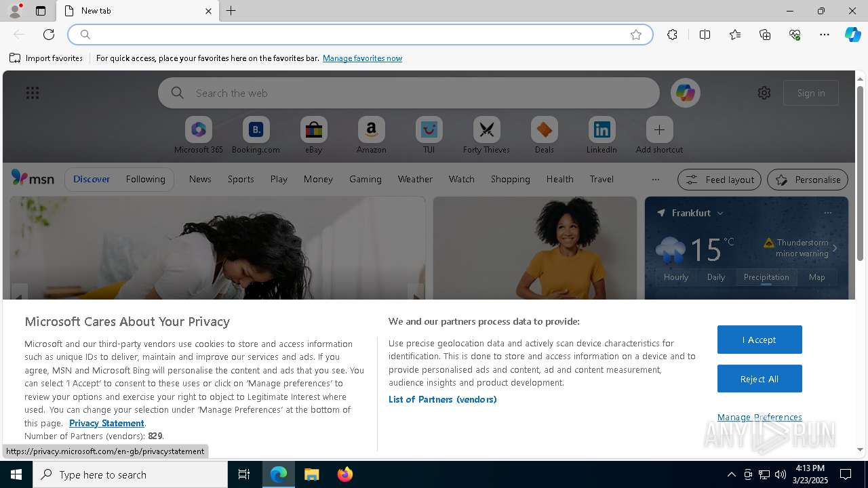
Task: Open the Shopping category
Action: pyautogui.click(x=510, y=179)
